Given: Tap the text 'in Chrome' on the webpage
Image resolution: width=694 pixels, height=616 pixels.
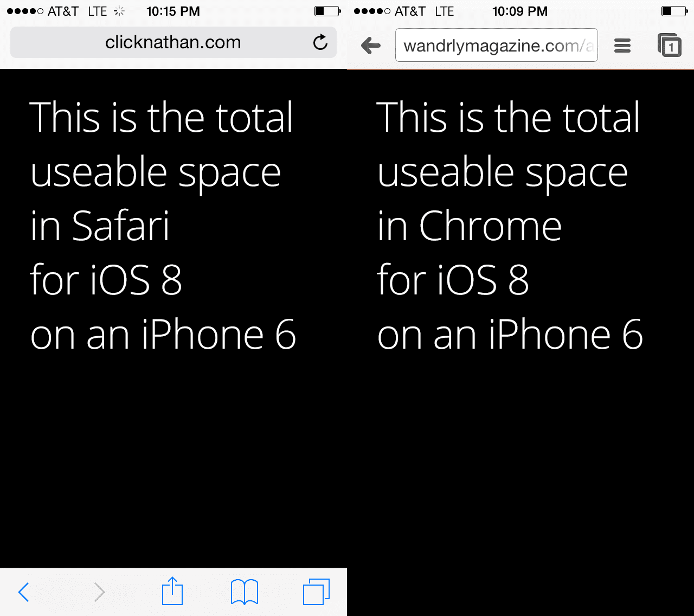Looking at the screenshot, I should click(469, 226).
